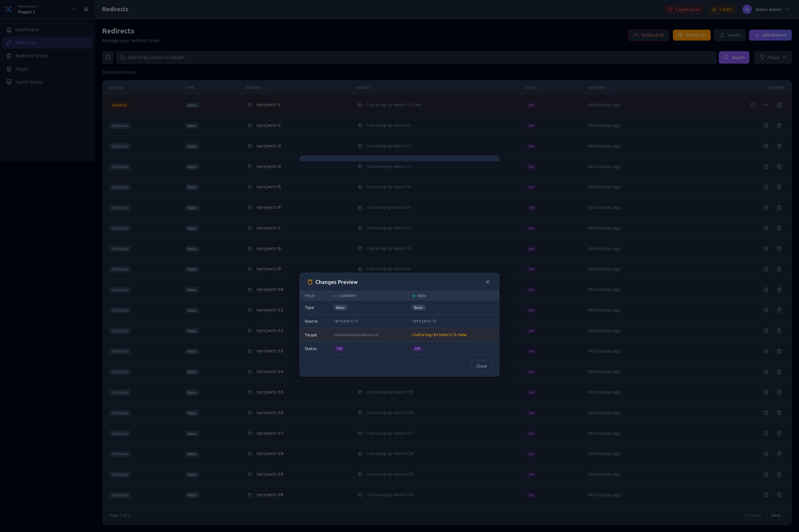The image size is (799, 532).
Task: Edit the /project/2 redirect
Action: pyautogui.click(x=766, y=125)
